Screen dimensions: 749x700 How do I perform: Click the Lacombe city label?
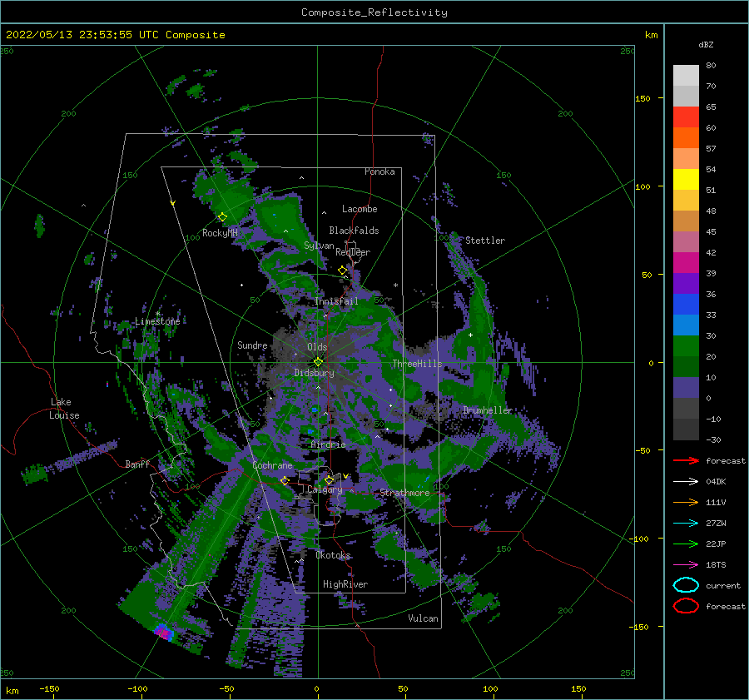360,209
